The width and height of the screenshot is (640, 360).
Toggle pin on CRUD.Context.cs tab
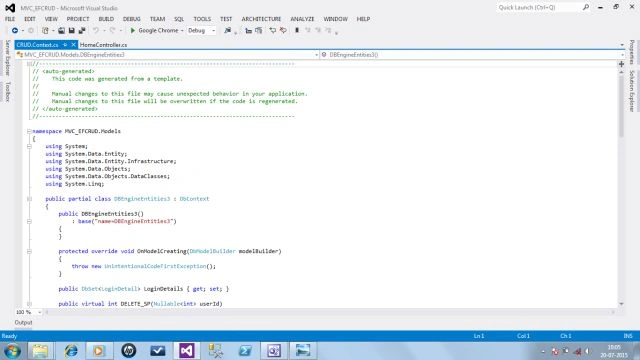tap(65, 45)
